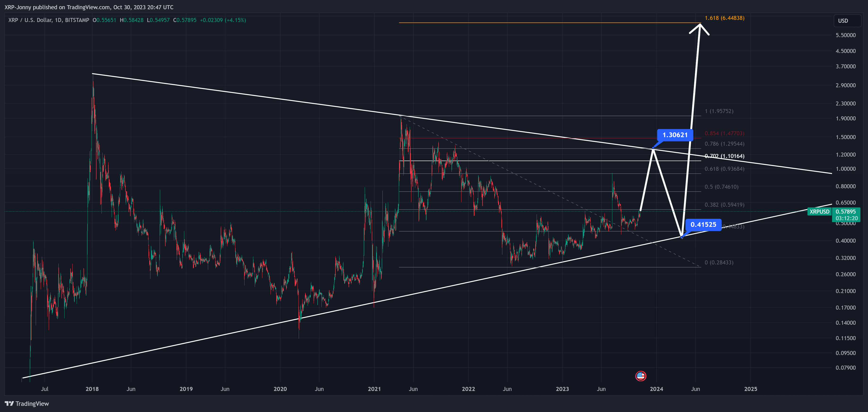The image size is (868, 412).
Task: Click the TradingView logo
Action: pos(27,403)
